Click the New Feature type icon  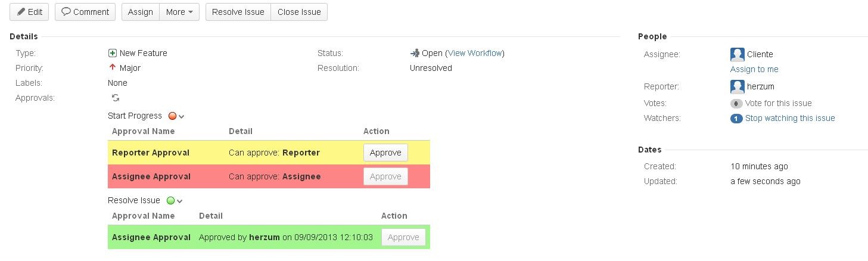[113, 53]
